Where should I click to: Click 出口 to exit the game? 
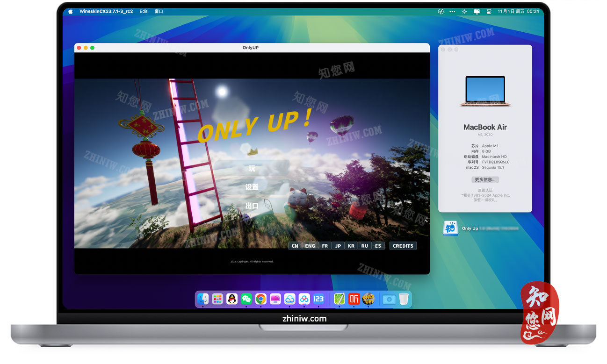click(x=252, y=206)
